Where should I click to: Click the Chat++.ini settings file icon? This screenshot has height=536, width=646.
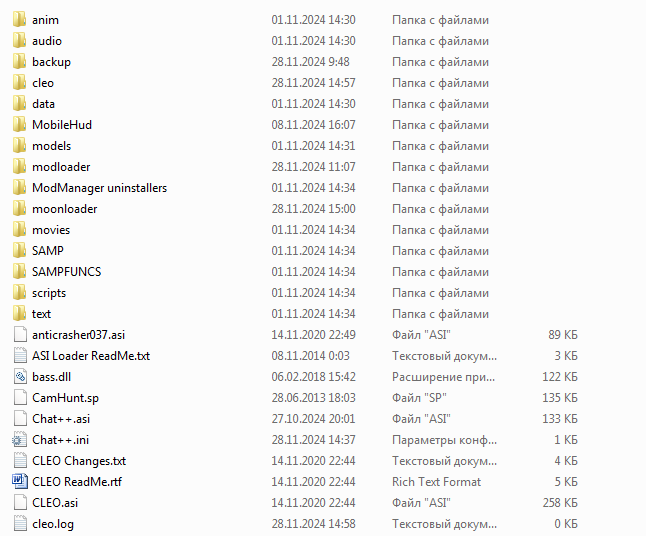pos(19,440)
